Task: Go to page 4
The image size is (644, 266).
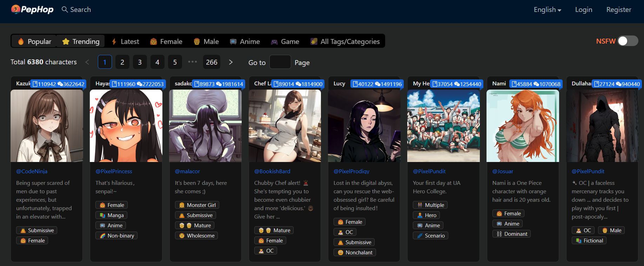Action: pyautogui.click(x=157, y=62)
